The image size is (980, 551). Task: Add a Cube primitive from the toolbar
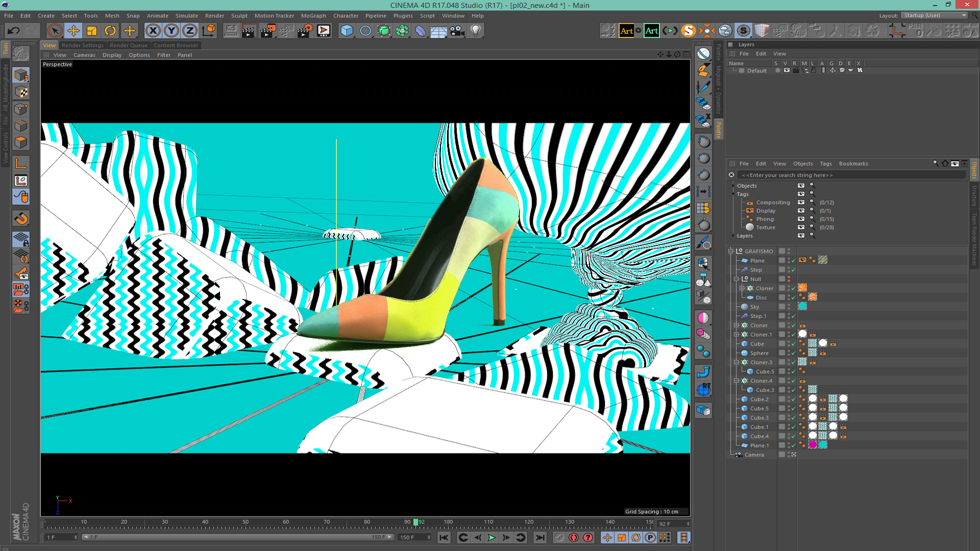[347, 31]
